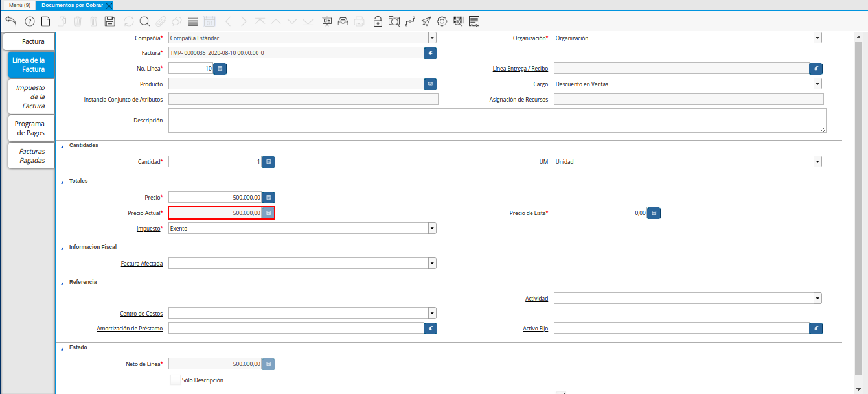Screen dimensions: 868x394
Task: Open the process gear icon
Action: click(442, 21)
